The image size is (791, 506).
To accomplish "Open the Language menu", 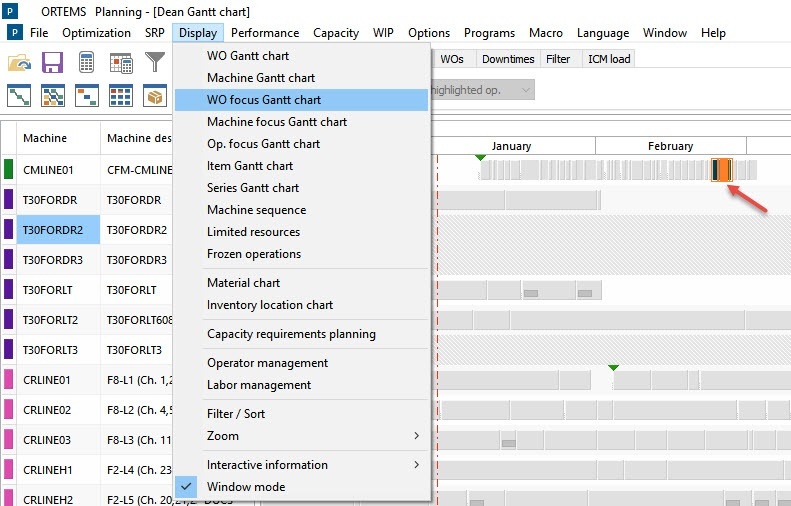I will 603,33.
